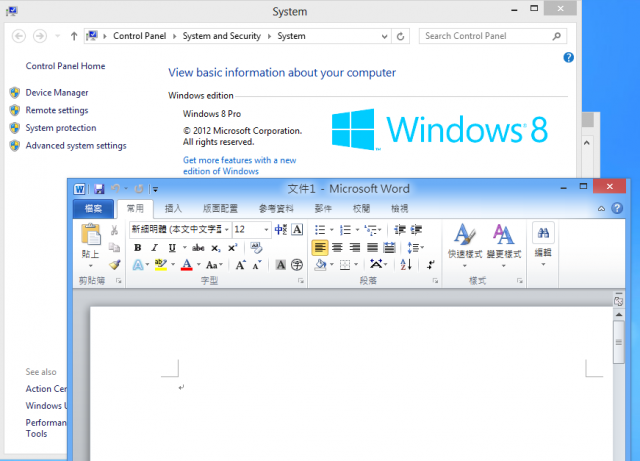This screenshot has height=461, width=640.
Task: Open the Change Styles dropdown
Action: [504, 245]
